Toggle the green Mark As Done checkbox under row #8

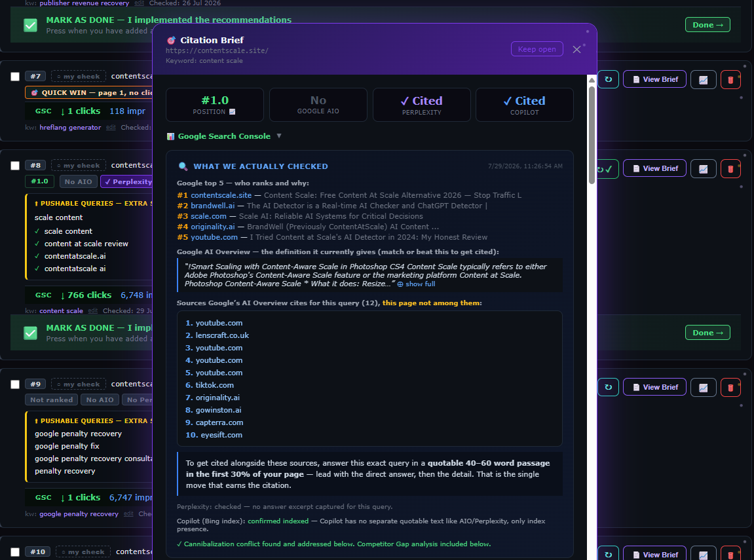tap(30, 333)
